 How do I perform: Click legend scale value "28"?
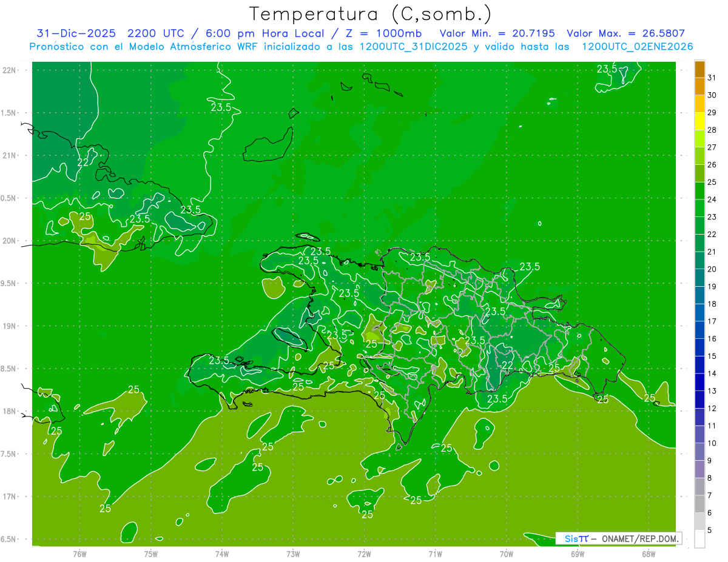(x=712, y=130)
